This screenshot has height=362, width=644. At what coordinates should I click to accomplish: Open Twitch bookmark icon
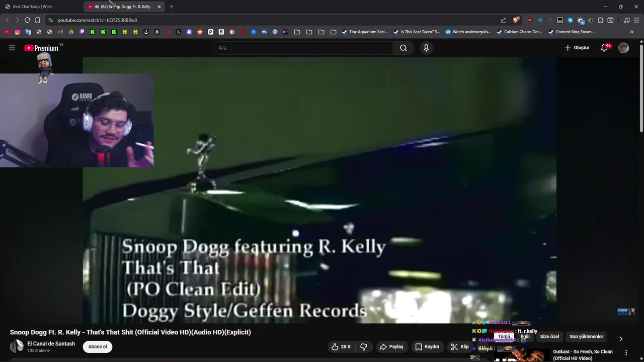point(82,32)
